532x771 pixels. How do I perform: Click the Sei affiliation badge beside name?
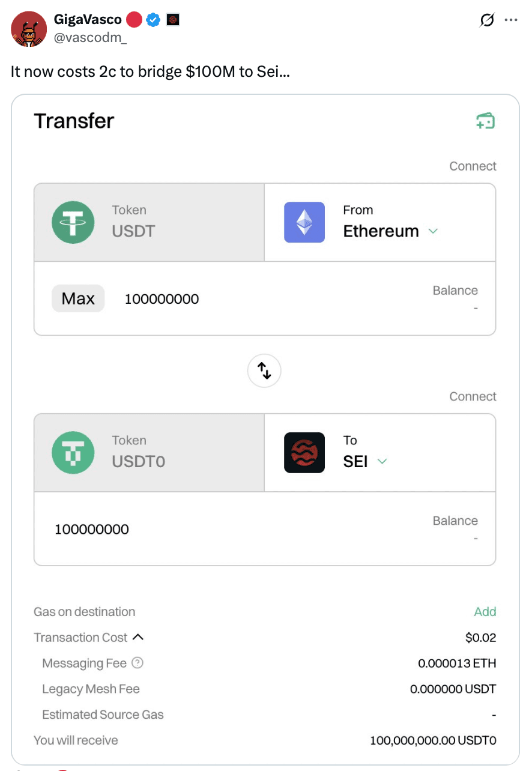(174, 20)
